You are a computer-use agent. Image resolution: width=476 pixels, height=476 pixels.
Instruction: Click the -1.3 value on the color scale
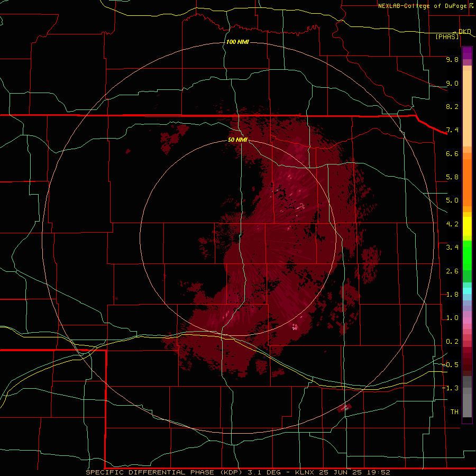point(450,388)
